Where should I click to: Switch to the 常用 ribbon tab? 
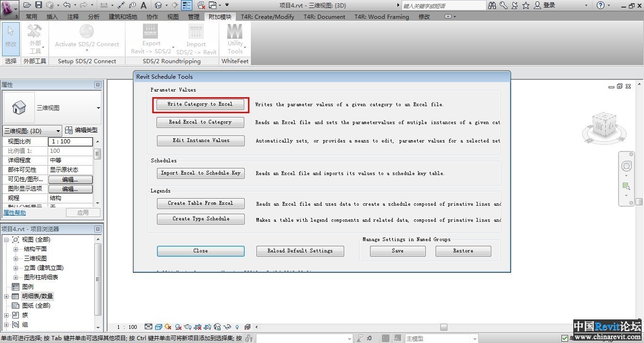pyautogui.click(x=32, y=17)
